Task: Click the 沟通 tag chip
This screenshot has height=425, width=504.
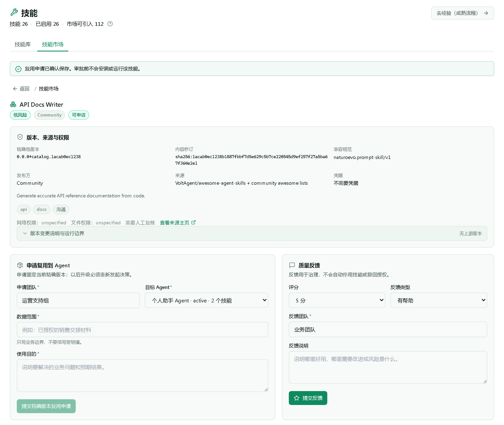Action: click(x=61, y=209)
